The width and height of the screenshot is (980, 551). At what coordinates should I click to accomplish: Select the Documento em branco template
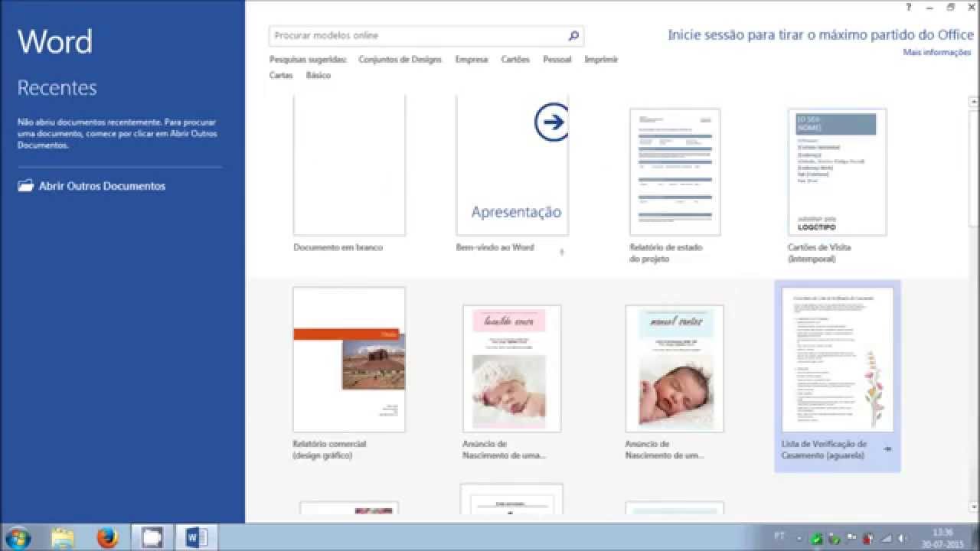click(349, 165)
